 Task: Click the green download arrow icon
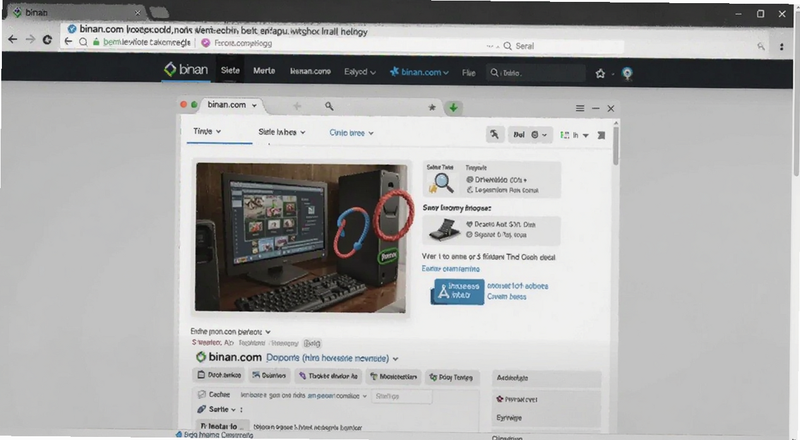[453, 108]
